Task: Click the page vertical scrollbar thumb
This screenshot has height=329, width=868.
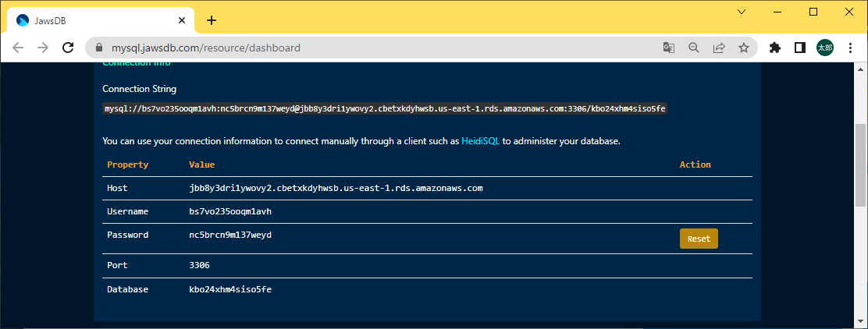Action: click(x=861, y=164)
